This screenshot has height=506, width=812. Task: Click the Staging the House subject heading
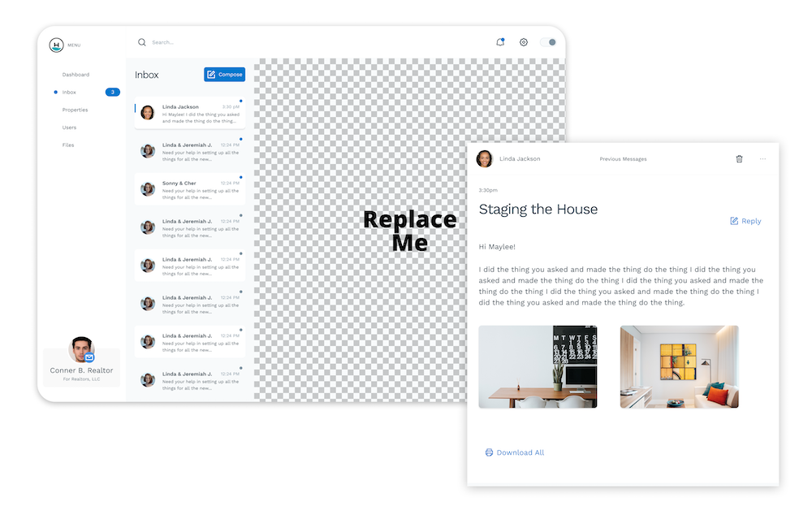(x=538, y=210)
